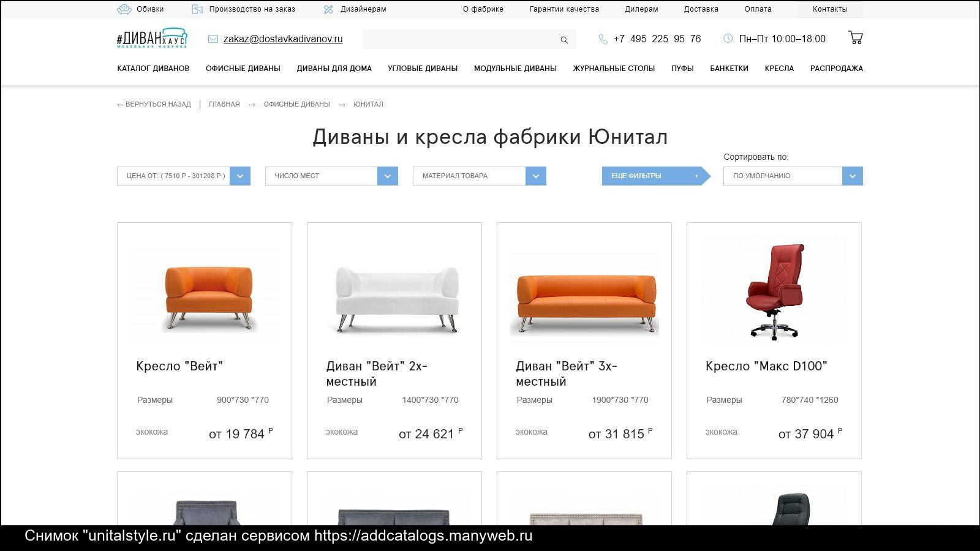Image resolution: width=980 pixels, height=551 pixels.
Task: Click Вернуться назад link
Action: click(x=154, y=104)
